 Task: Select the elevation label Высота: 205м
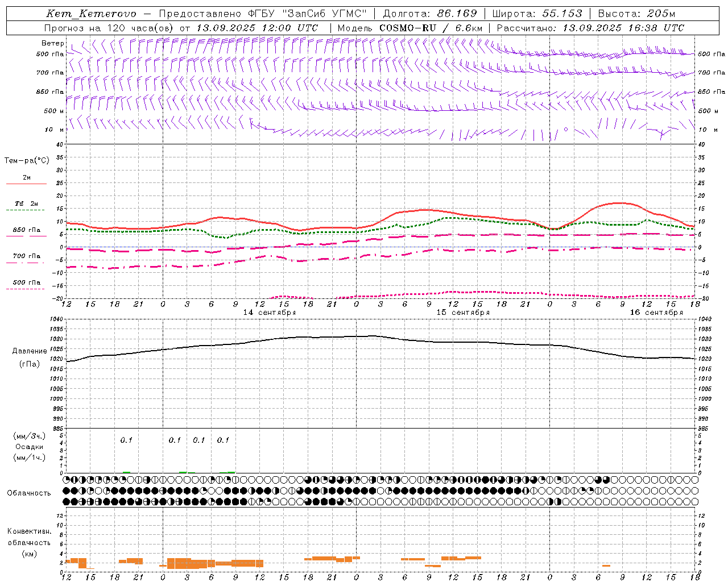pyautogui.click(x=636, y=14)
